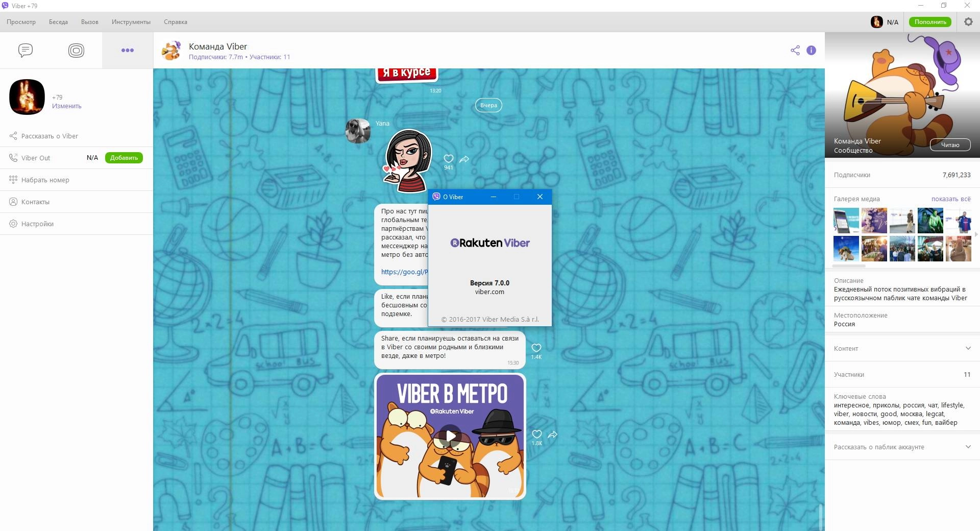Viewport: 980px width, 531px height.
Task: Like Yana's sticker message with heart
Action: pyautogui.click(x=449, y=159)
